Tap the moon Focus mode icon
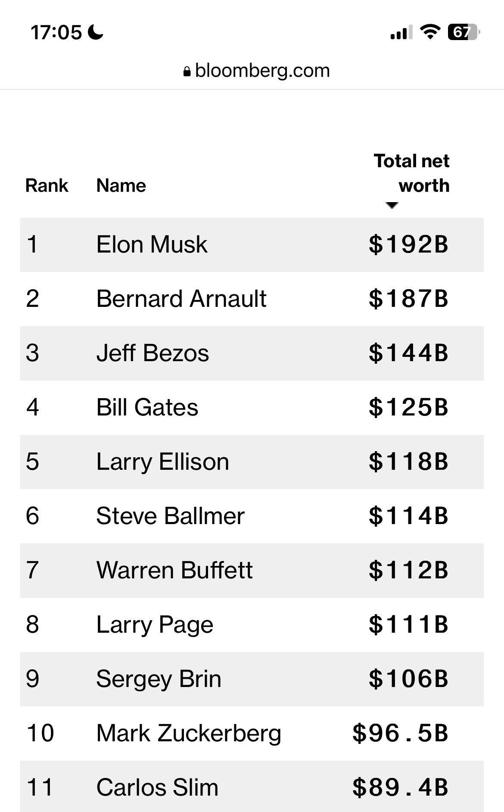Image resolution: width=504 pixels, height=812 pixels. 96,32
